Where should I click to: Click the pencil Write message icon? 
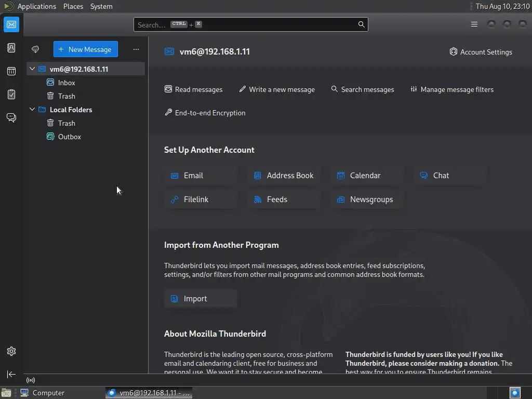[242, 89]
